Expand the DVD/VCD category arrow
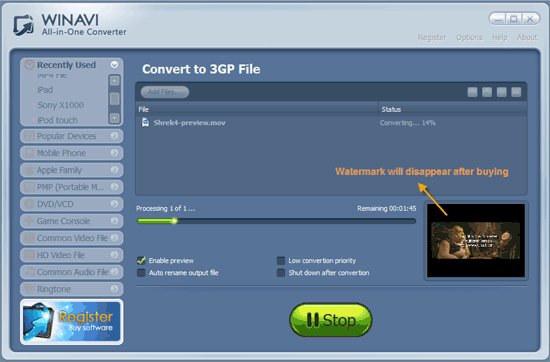Viewport: 550px width, 362px height. 114,204
